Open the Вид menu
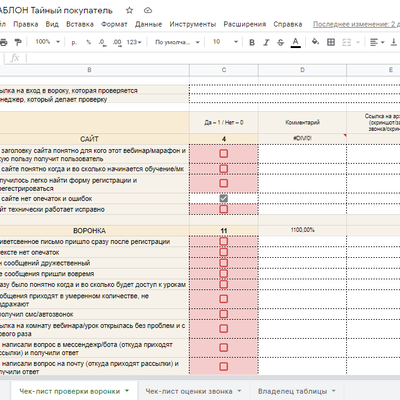400x400 pixels. (52, 24)
